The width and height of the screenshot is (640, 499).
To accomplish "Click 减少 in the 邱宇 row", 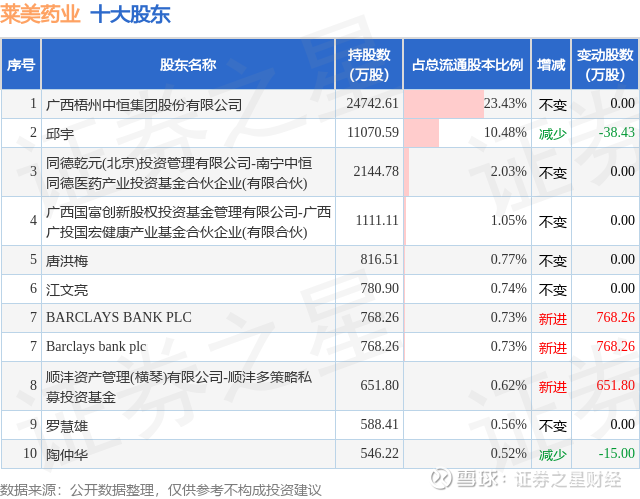I will (x=553, y=134).
